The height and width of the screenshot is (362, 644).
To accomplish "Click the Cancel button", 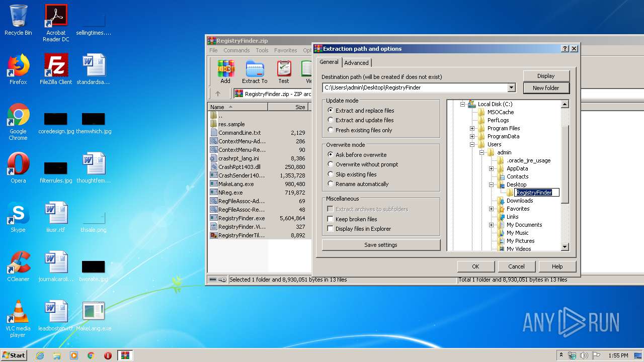I will [x=516, y=266].
